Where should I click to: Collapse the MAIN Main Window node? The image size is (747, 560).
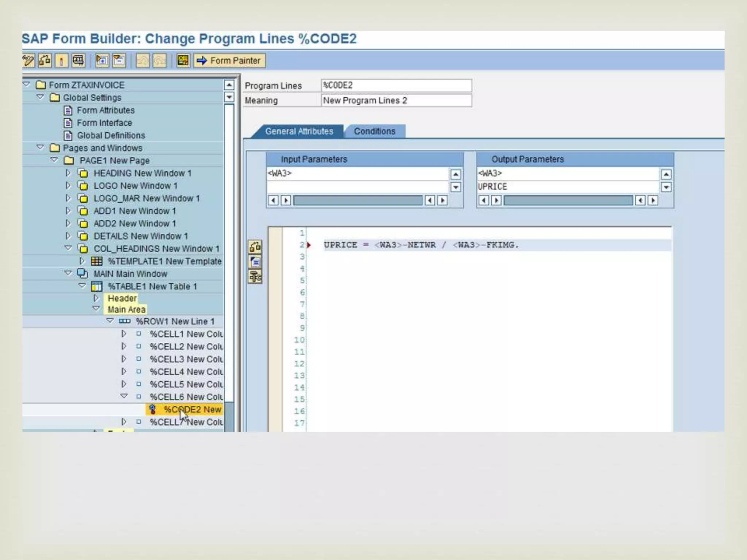click(68, 273)
